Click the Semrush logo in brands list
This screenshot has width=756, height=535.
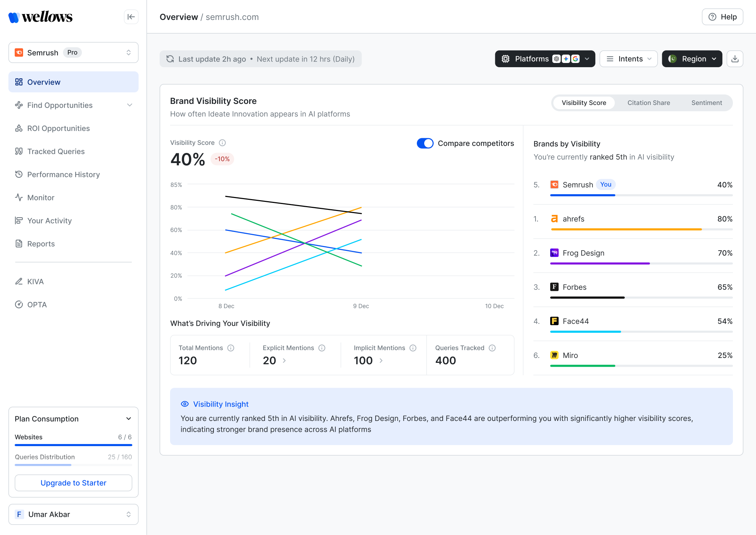tap(554, 184)
